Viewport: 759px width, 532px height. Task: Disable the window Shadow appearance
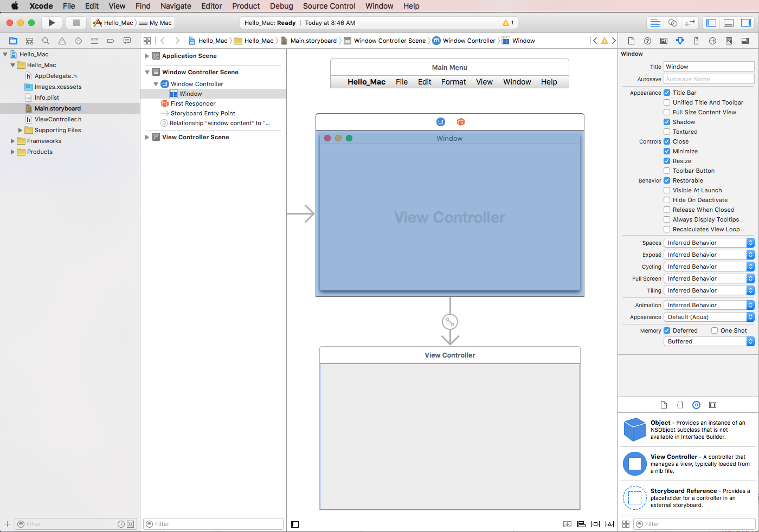[667, 122]
